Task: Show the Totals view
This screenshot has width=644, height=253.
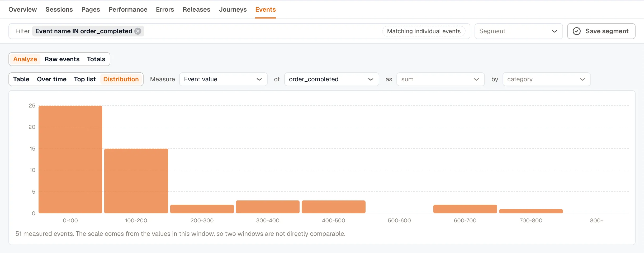Action: click(96, 59)
